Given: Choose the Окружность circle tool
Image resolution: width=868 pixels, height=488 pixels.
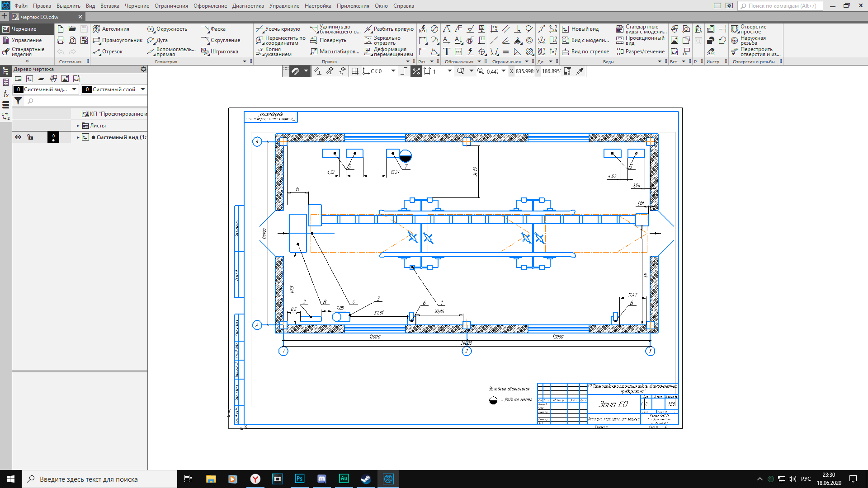Looking at the screenshot, I should (167, 29).
